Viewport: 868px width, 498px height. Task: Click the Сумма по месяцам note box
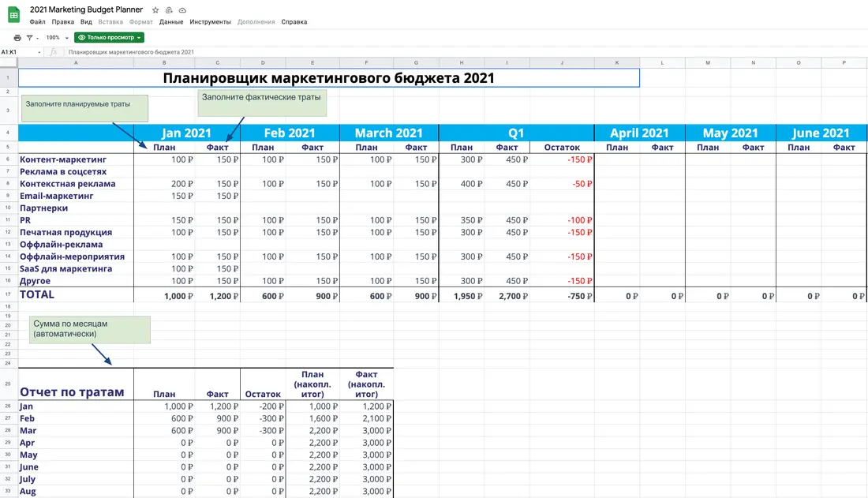tap(90, 330)
